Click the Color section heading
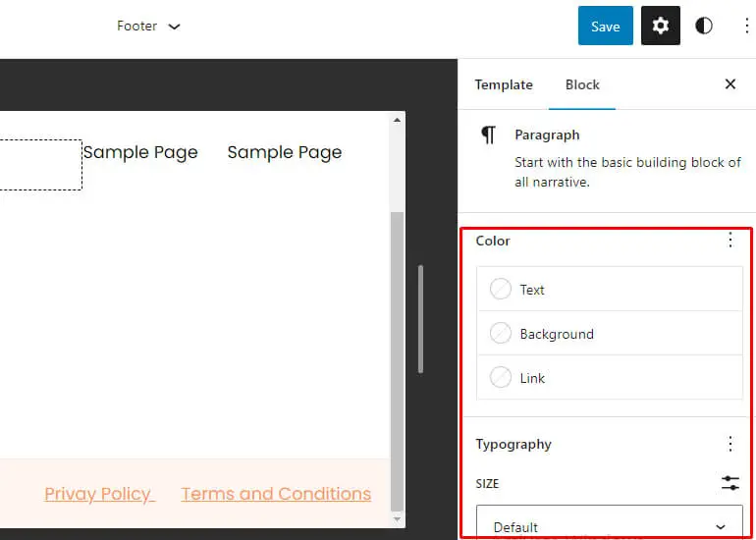This screenshot has height=540, width=756. click(492, 241)
